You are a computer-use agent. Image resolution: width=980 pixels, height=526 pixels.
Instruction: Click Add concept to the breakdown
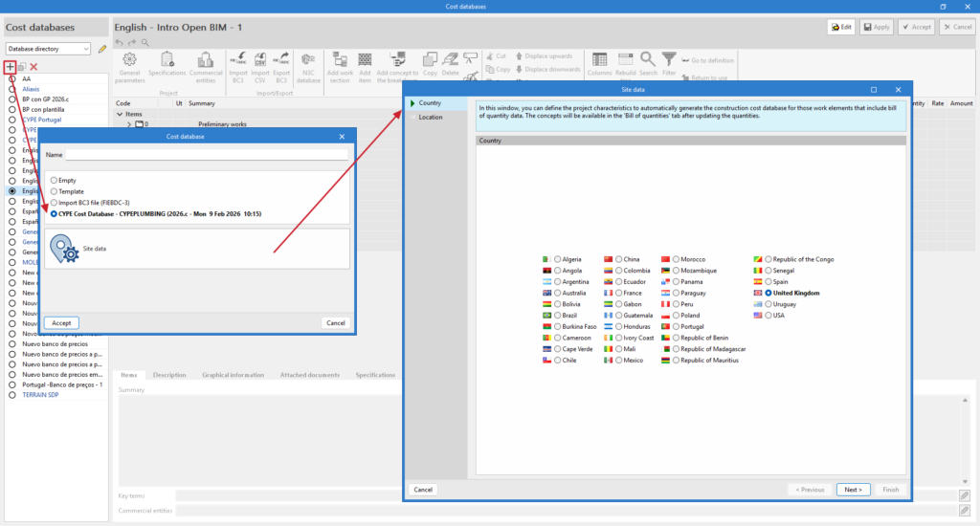(397, 67)
